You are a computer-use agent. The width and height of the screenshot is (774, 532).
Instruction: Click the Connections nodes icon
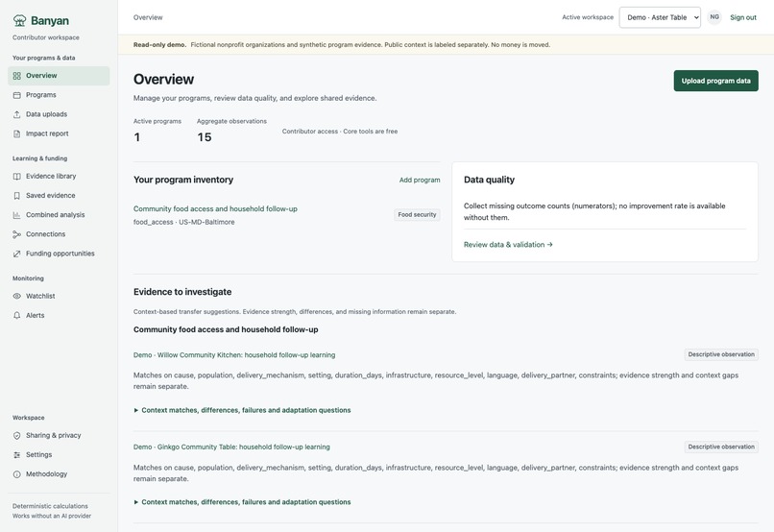tap(16, 234)
